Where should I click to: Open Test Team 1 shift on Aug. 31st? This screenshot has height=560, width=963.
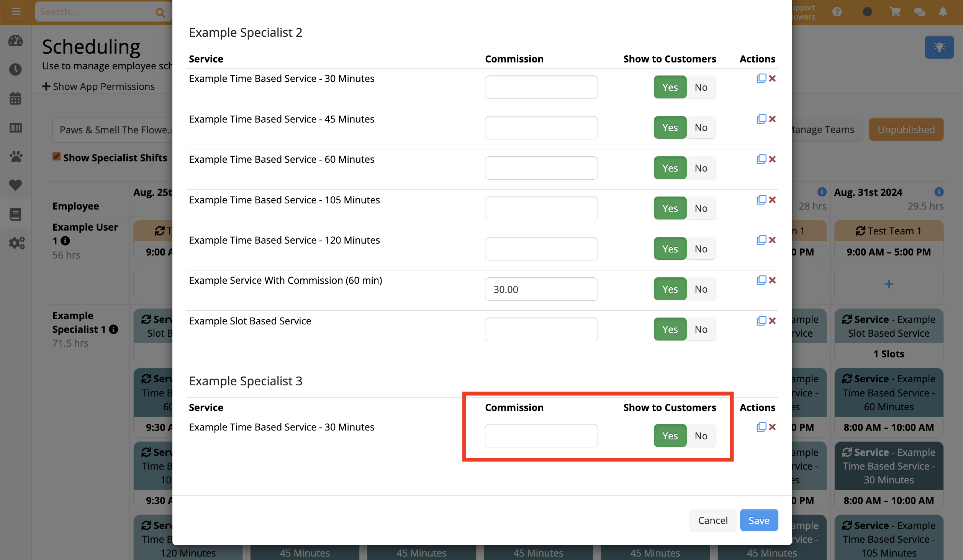tap(889, 241)
